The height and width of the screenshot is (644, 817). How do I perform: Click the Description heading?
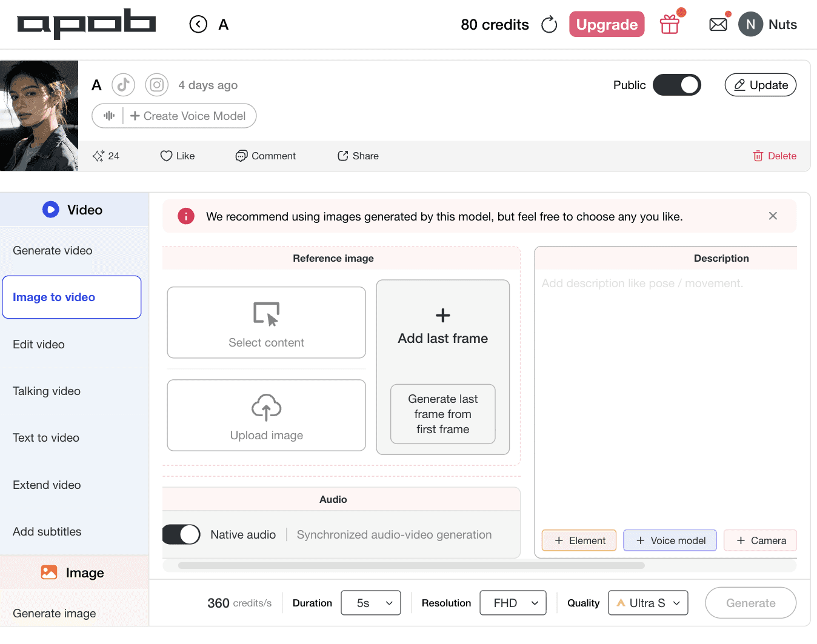(x=721, y=258)
